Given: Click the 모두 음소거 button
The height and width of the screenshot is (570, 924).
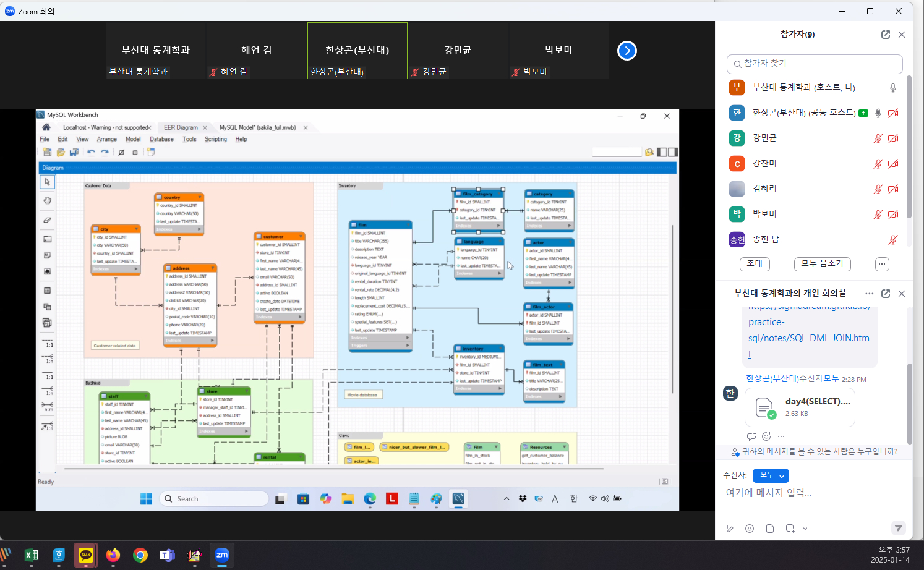Looking at the screenshot, I should click(x=822, y=264).
